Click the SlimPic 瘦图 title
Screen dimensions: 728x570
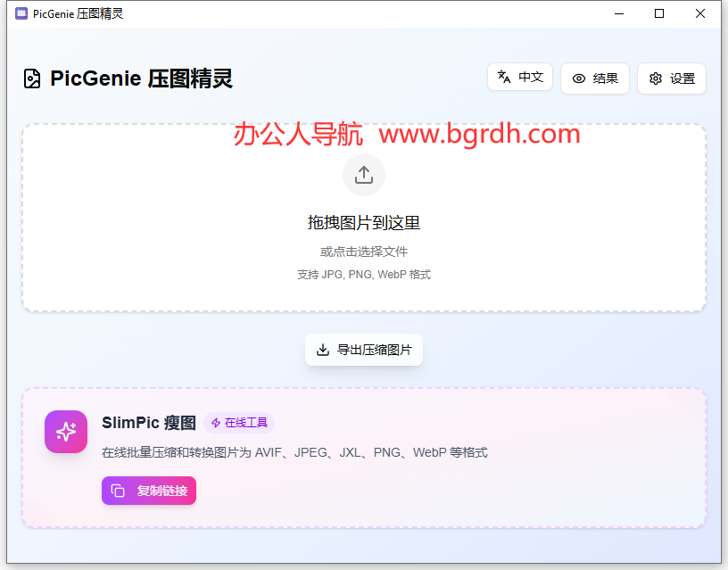coord(148,422)
